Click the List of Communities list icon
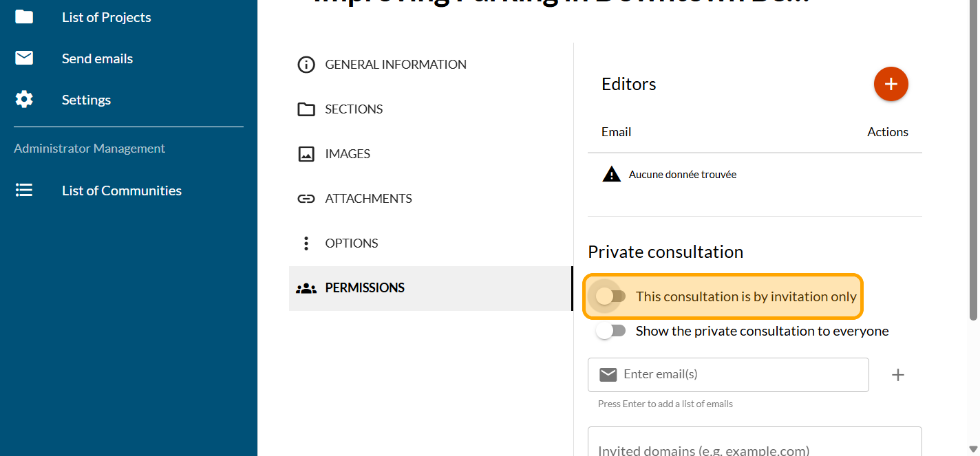This screenshot has width=980, height=456. (24, 191)
